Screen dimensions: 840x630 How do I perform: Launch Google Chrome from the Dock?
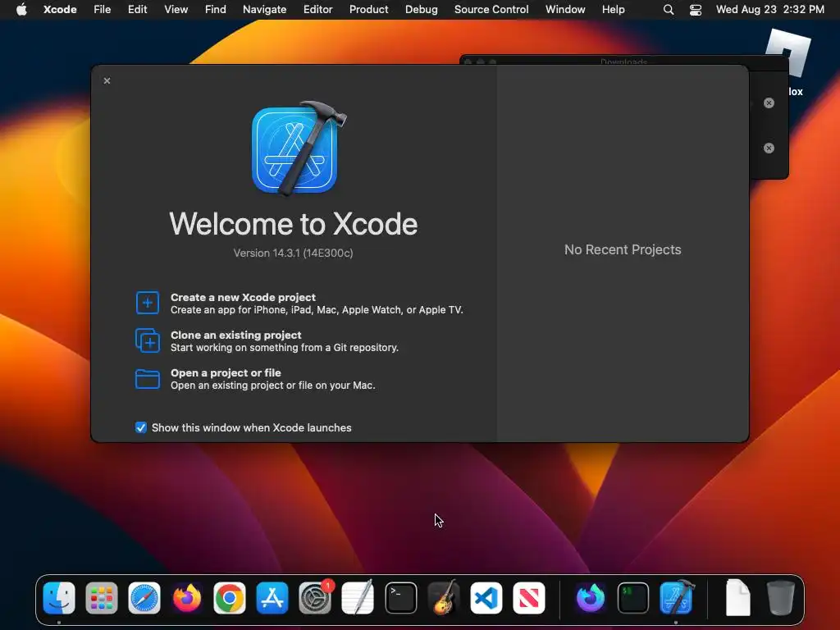click(230, 597)
